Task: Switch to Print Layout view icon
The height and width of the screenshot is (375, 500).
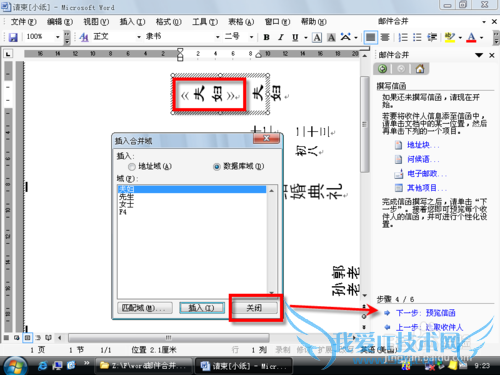Action: point(27,338)
